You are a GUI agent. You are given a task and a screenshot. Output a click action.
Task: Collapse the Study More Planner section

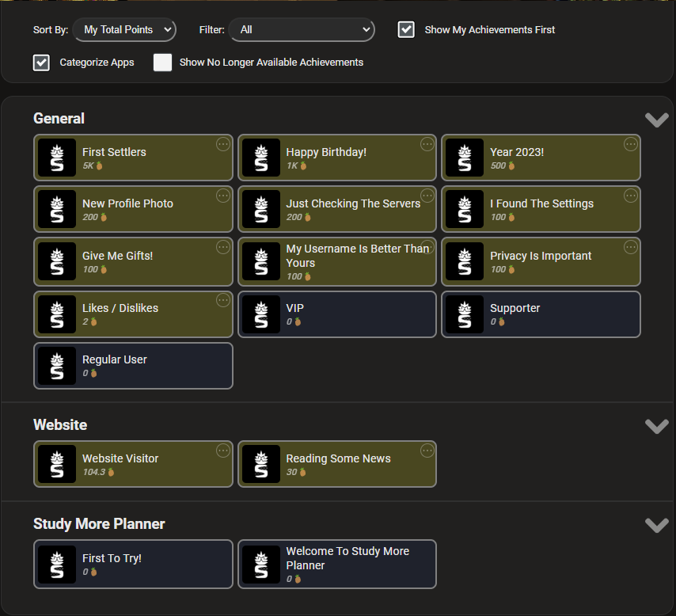(656, 525)
